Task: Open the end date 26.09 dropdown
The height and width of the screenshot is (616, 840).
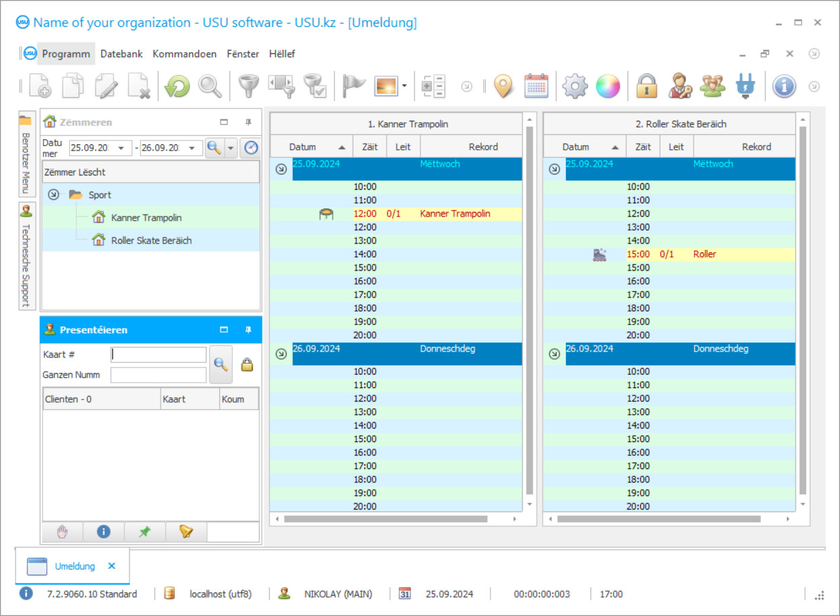Action: point(193,148)
